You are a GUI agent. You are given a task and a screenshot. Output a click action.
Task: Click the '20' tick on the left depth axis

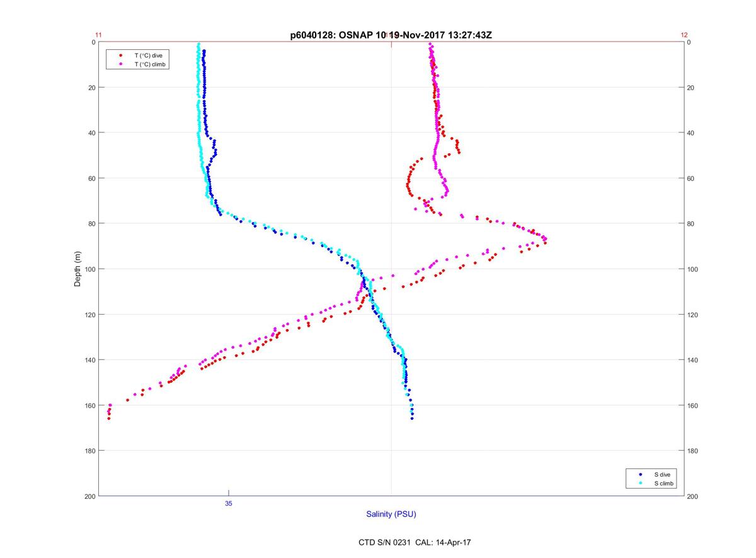click(91, 88)
